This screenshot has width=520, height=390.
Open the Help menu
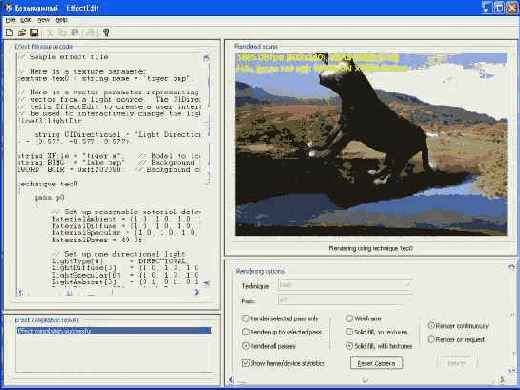pyautogui.click(x=61, y=20)
